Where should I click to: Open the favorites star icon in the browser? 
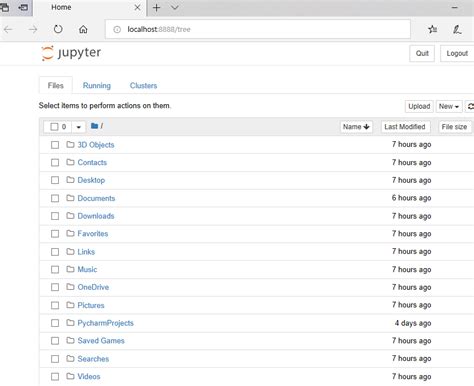pyautogui.click(x=433, y=29)
